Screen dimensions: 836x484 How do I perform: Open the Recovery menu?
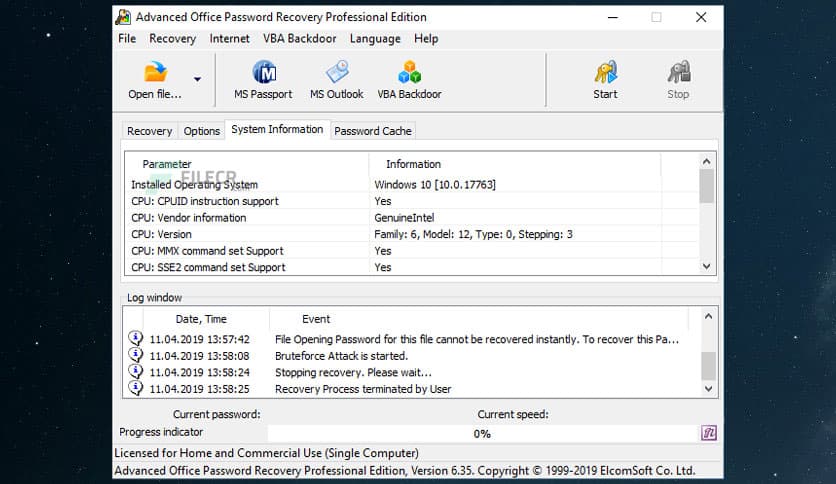pos(172,38)
